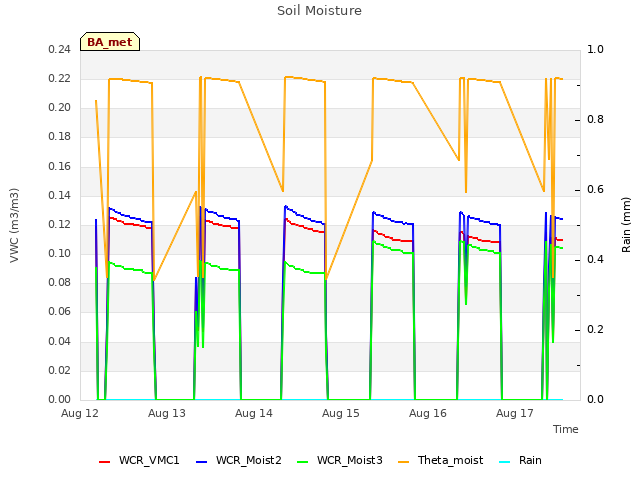Click the 0.8 right axis value

pos(595,120)
